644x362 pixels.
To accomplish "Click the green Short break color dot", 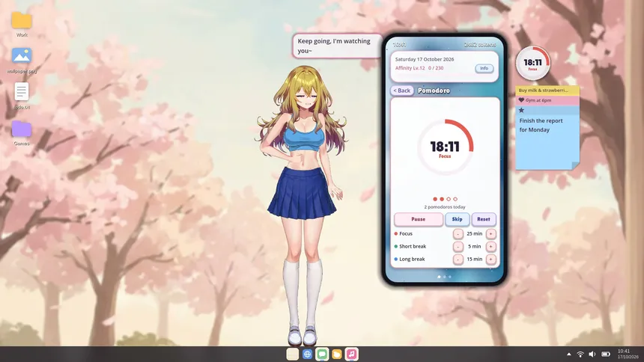I will [396, 246].
